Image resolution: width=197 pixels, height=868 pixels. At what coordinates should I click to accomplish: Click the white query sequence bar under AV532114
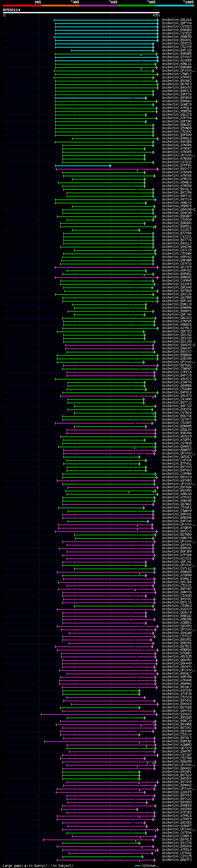point(81,13)
